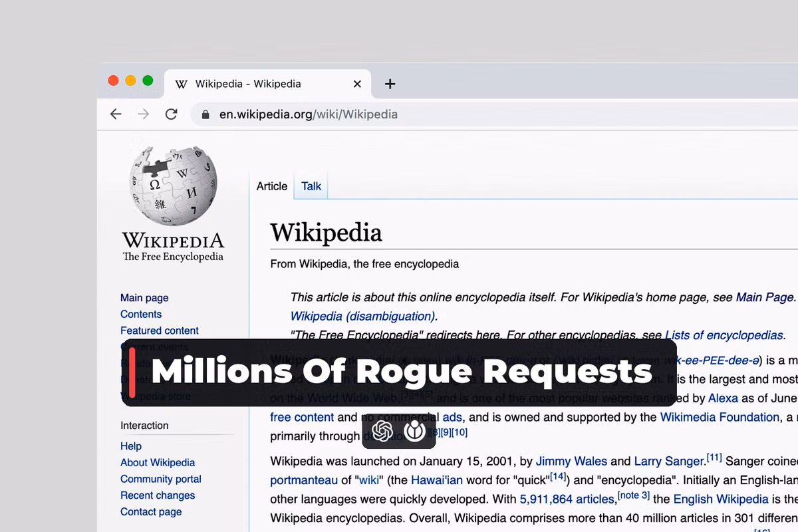Follow the Alexa link
798x532 pixels.
click(x=723, y=398)
